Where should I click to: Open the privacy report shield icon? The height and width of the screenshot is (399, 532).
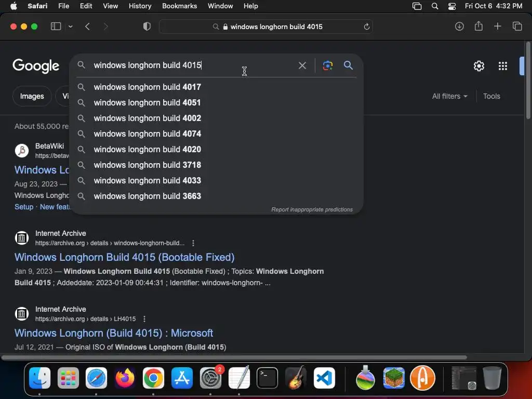(147, 26)
